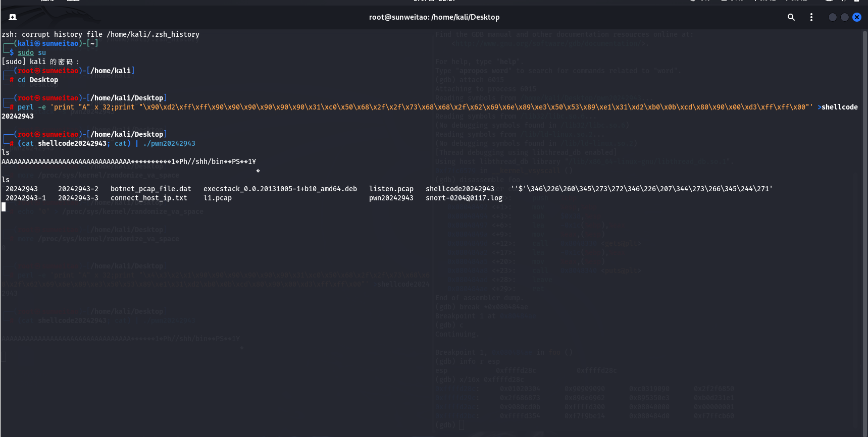This screenshot has height=437, width=868.
Task: Click the 'cd Desktop' command text
Action: [38, 80]
